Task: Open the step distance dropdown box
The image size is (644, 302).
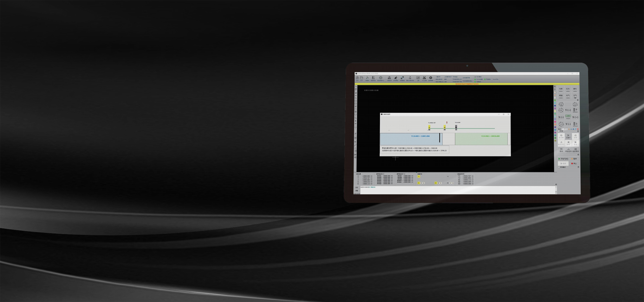Action: [x=564, y=129]
